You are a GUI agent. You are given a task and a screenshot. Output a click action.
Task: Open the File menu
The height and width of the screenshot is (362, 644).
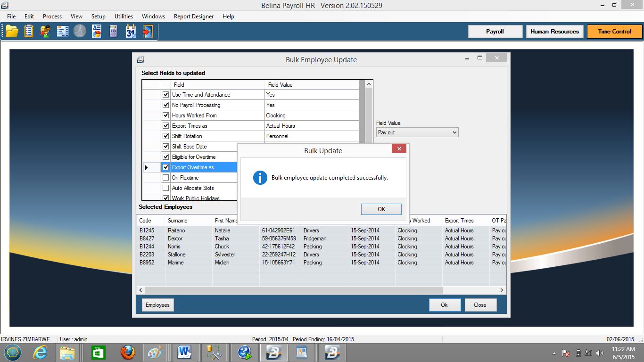coord(11,16)
